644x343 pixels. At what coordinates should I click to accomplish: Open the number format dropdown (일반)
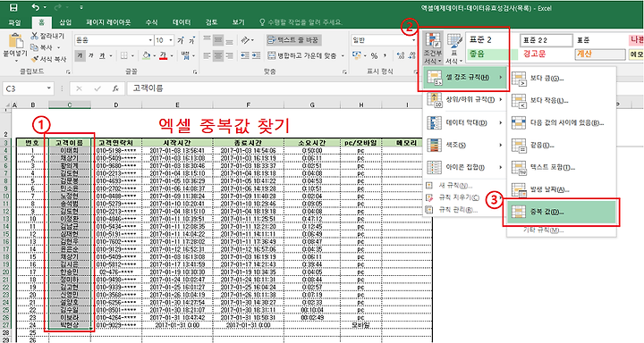[413, 40]
